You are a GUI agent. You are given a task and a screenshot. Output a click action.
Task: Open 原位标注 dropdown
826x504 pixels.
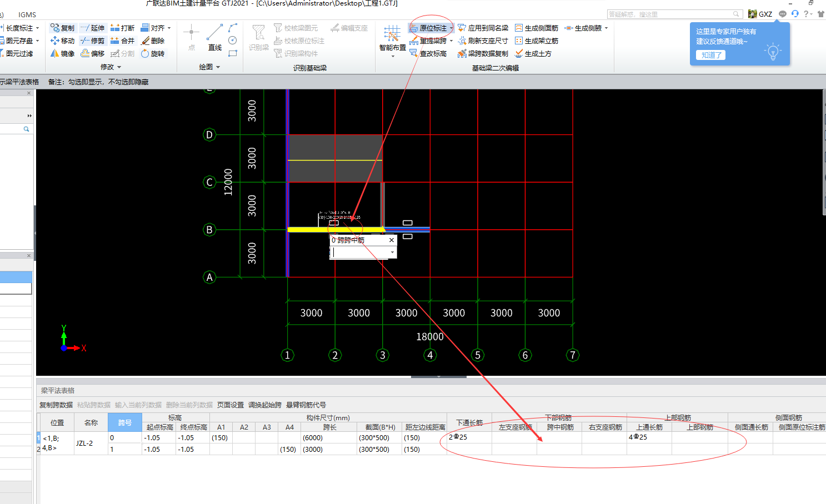452,28
